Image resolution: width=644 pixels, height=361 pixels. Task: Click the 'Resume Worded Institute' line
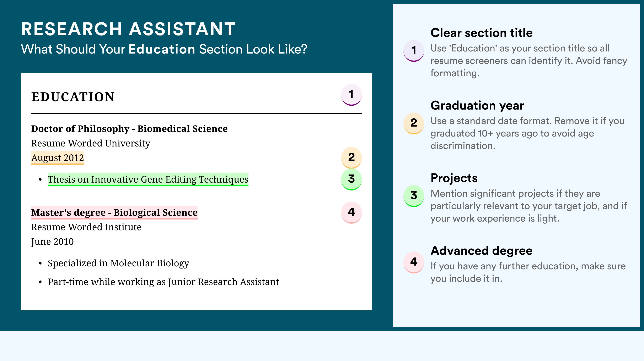click(86, 227)
